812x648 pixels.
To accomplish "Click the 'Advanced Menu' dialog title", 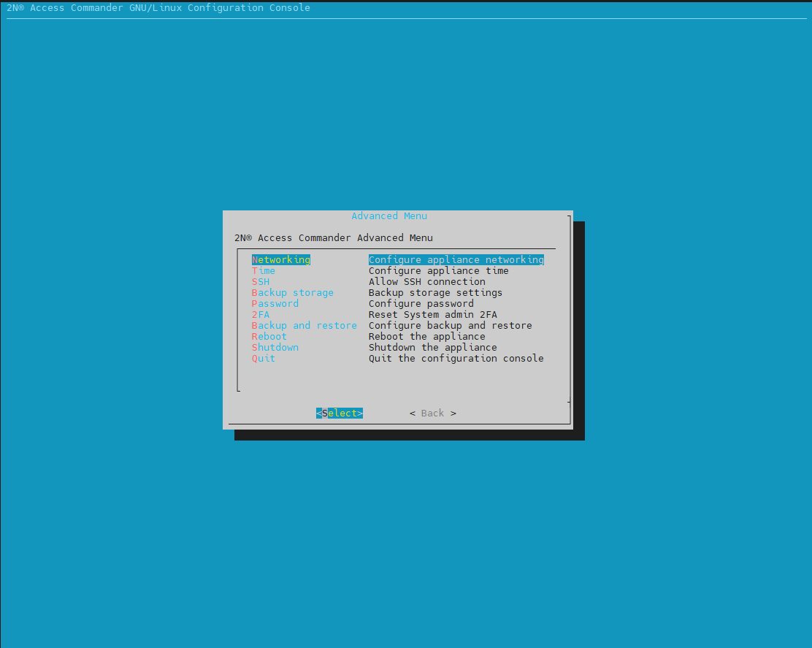I will tap(389, 216).
